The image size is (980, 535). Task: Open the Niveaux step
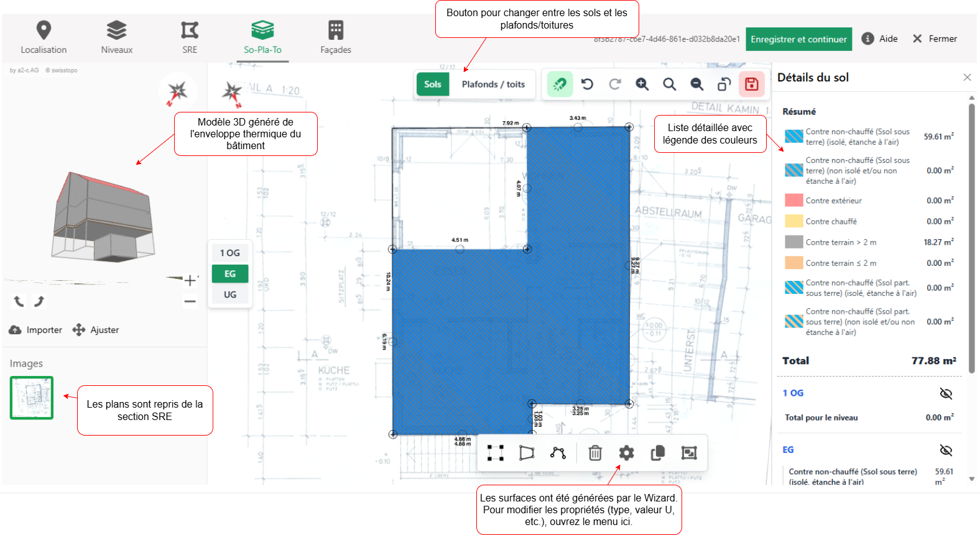pyautogui.click(x=117, y=38)
